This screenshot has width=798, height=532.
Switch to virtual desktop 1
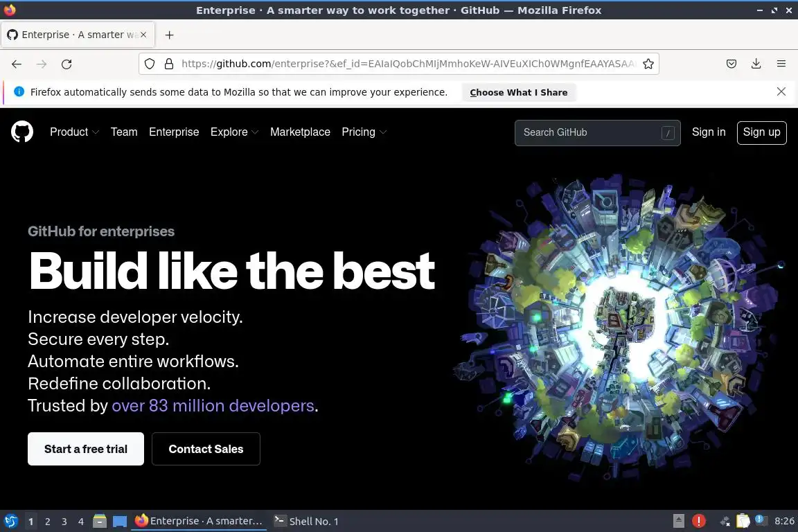pyautogui.click(x=30, y=522)
